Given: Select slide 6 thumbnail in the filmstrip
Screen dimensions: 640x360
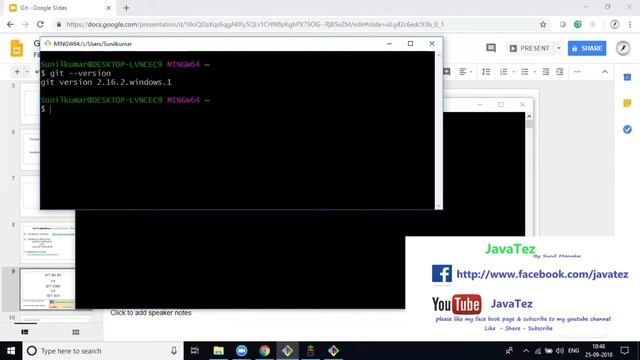Looking at the screenshot, I should tap(31, 150).
